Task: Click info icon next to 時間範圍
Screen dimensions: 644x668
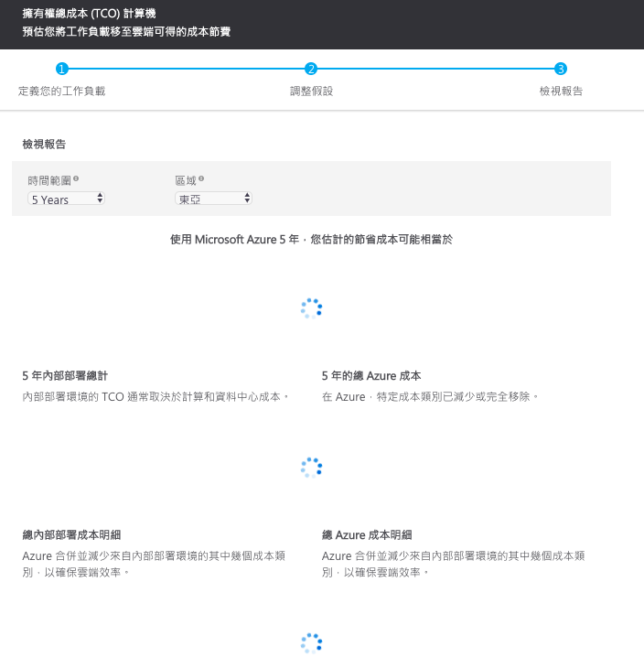Action: coord(76,179)
